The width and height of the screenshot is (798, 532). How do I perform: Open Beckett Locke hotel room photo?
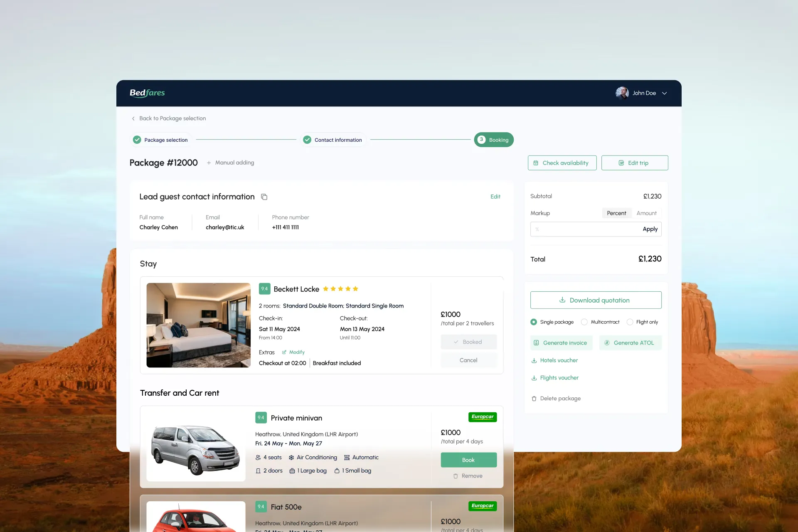tap(198, 325)
